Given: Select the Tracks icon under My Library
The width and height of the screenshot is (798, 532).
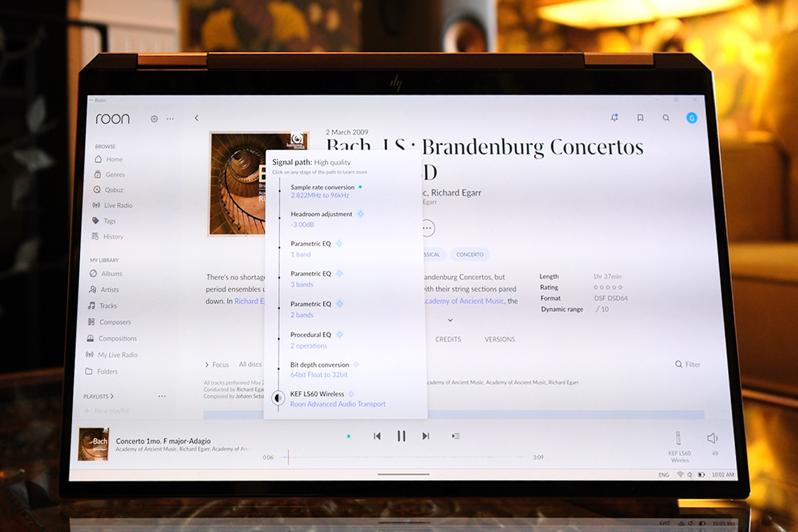Looking at the screenshot, I should pyautogui.click(x=92, y=306).
